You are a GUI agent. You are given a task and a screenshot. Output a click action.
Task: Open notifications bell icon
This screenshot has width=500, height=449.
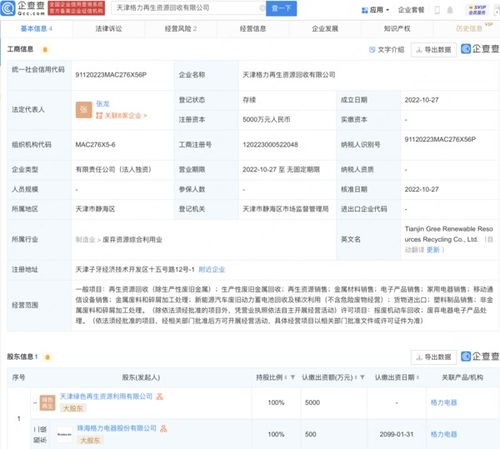point(450,10)
